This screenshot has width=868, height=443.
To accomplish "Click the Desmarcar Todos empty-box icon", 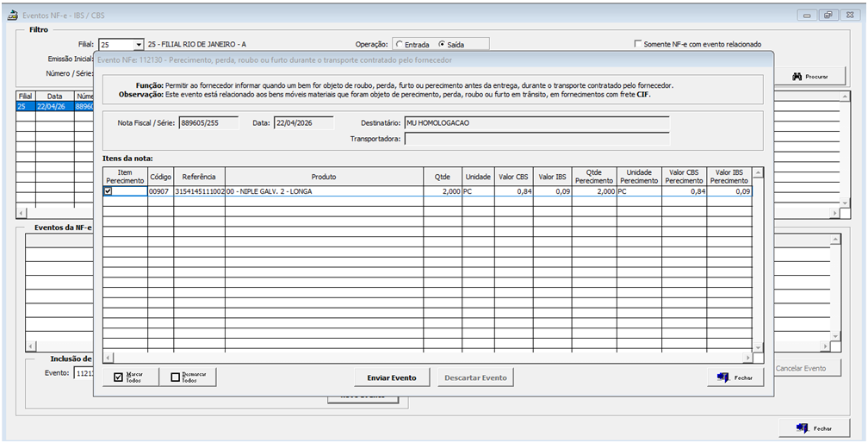I will pos(176,377).
